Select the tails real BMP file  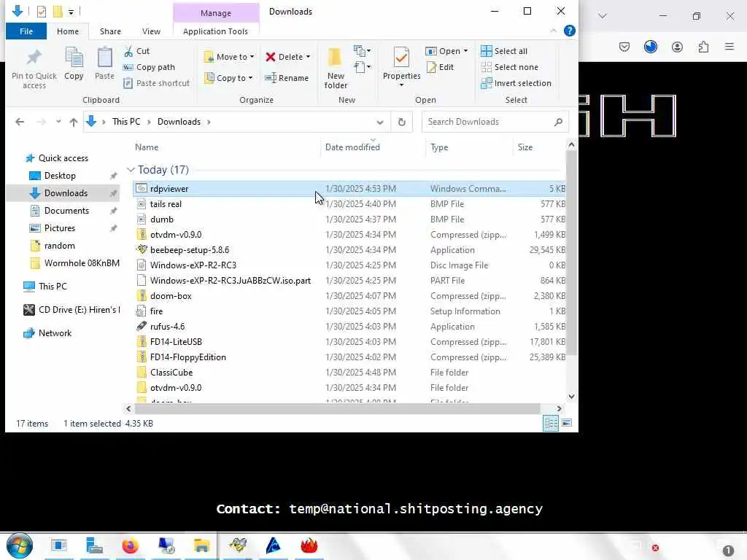(349, 204)
